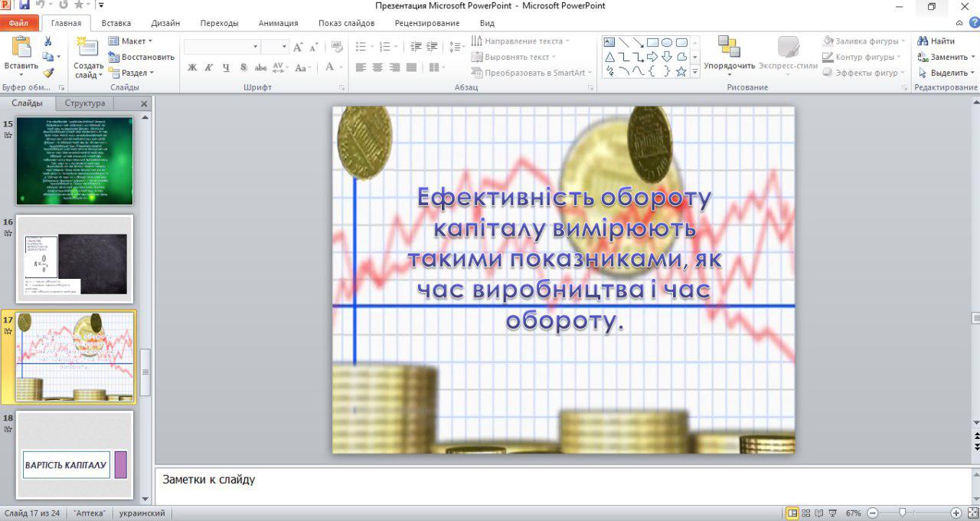The height and width of the screenshot is (521, 980).
Task: Switch to slide sorter view icon
Action: tap(806, 513)
